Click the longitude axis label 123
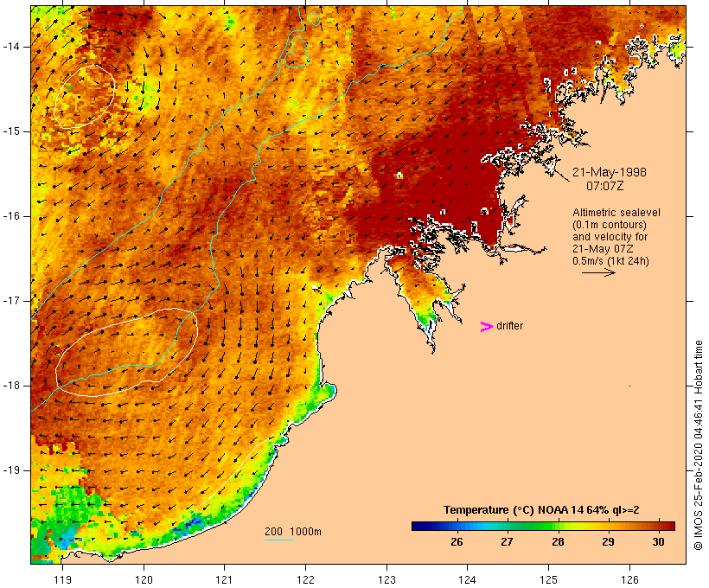Image resolution: width=709 pixels, height=588 pixels. click(386, 579)
